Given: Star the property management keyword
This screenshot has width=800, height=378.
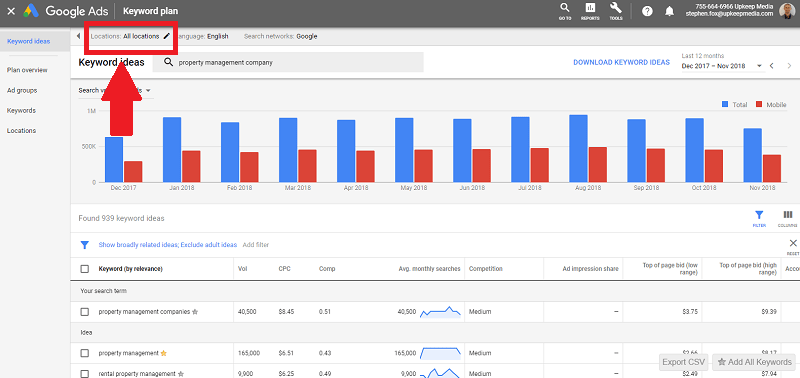Looking at the screenshot, I should point(163,353).
